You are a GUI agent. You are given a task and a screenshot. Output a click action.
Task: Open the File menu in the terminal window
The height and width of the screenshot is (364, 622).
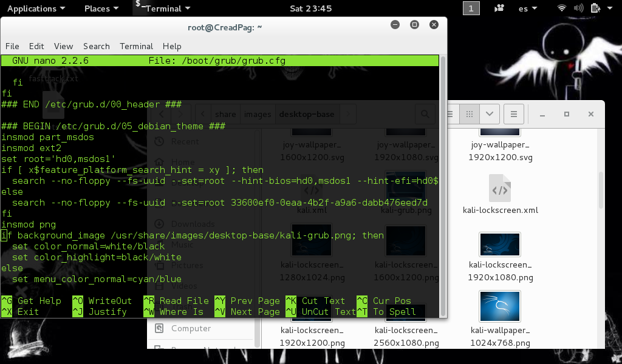(12, 46)
